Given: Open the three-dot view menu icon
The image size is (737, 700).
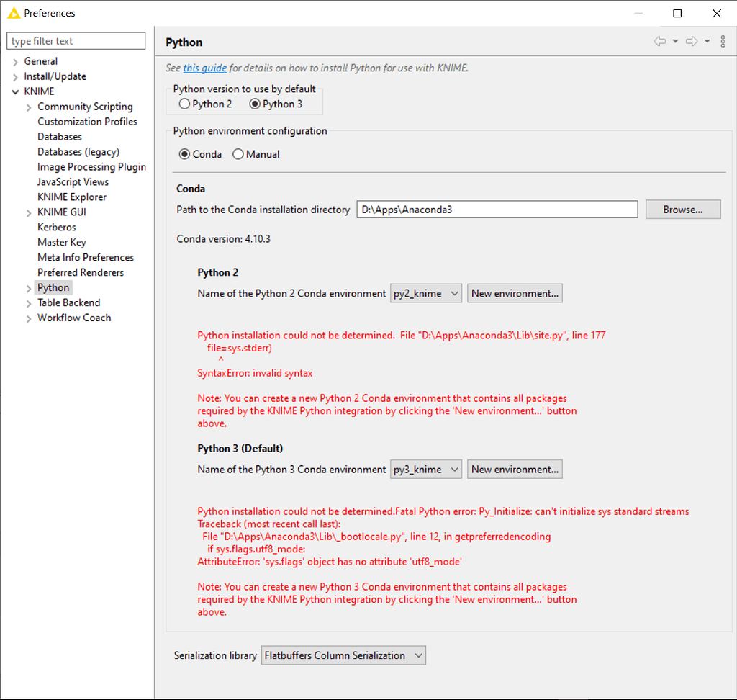Looking at the screenshot, I should pyautogui.click(x=723, y=42).
